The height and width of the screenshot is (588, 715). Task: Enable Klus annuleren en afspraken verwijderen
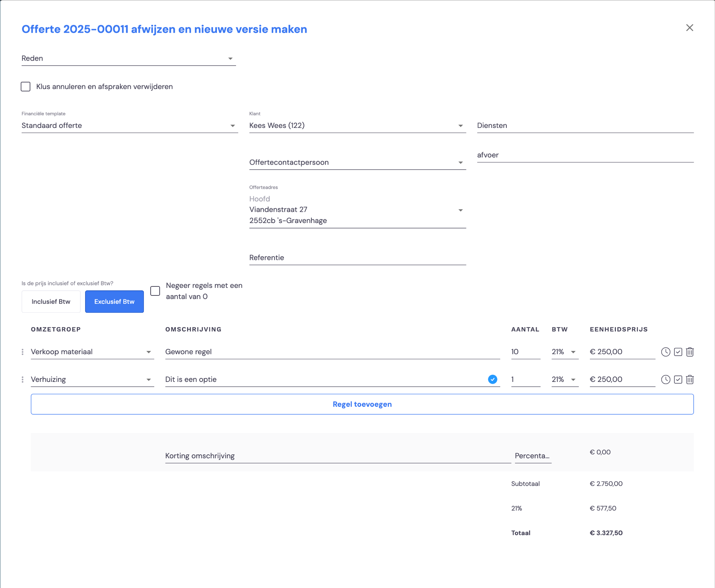pyautogui.click(x=26, y=86)
